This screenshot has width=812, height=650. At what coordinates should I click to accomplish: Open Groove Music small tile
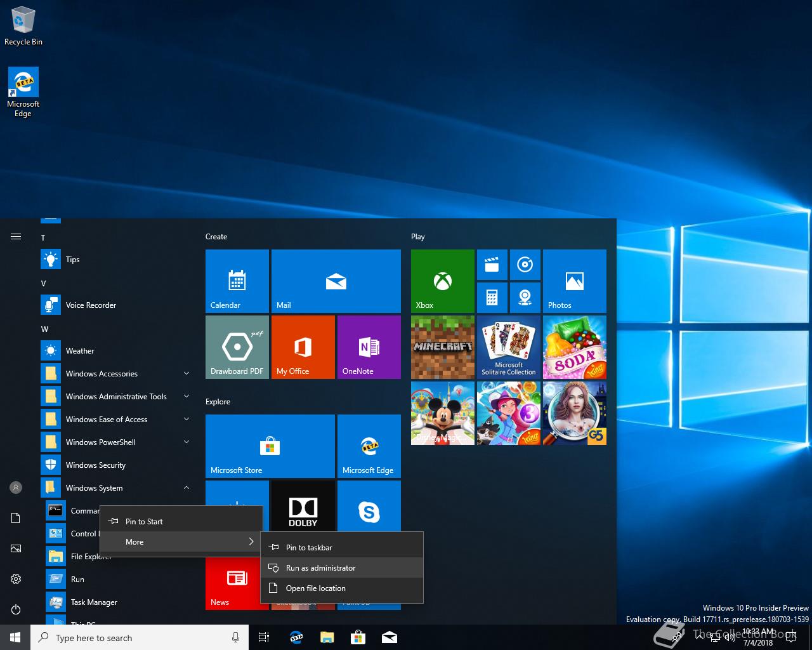pos(525,265)
